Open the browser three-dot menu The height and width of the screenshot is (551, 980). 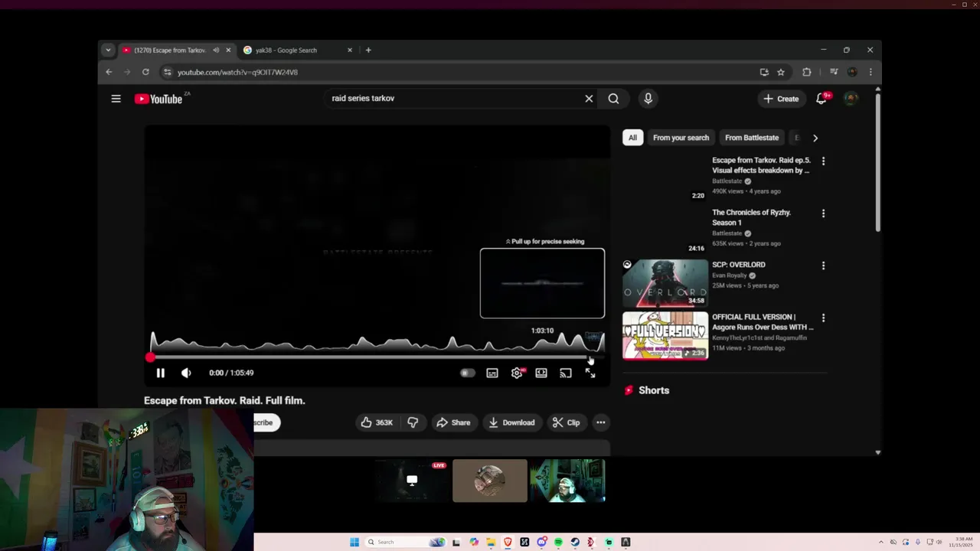(871, 72)
